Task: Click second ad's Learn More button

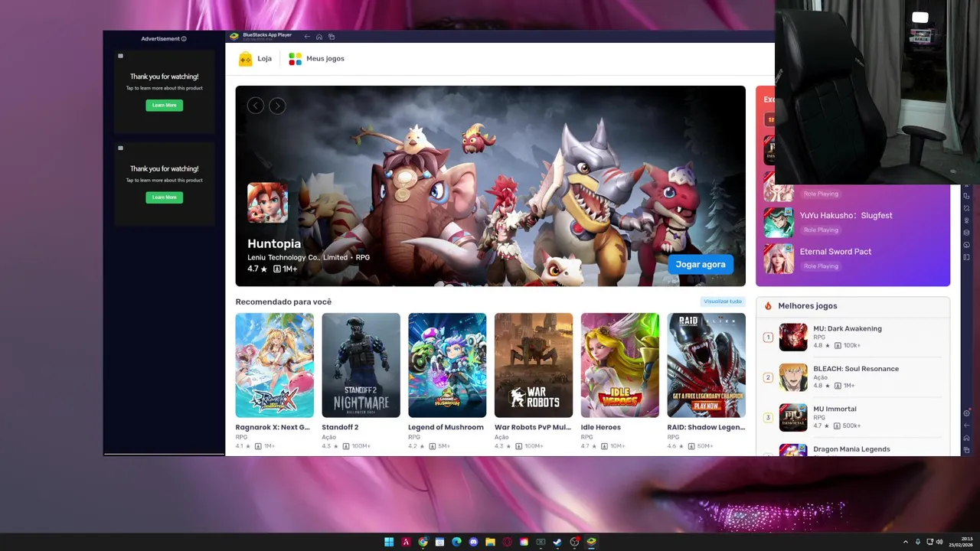Action: point(165,197)
